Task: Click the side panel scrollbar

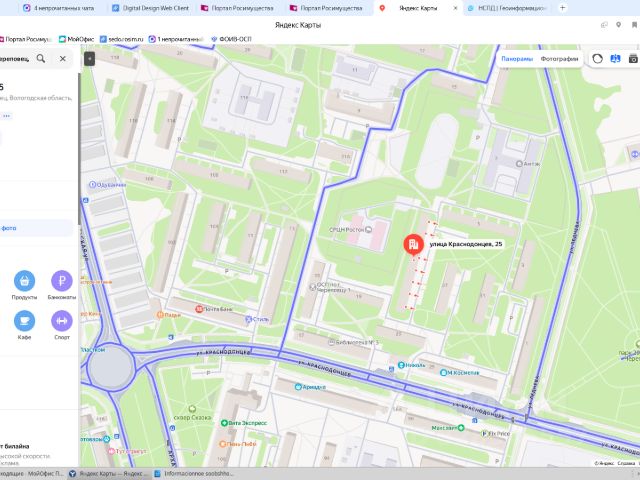Action: pos(79,147)
